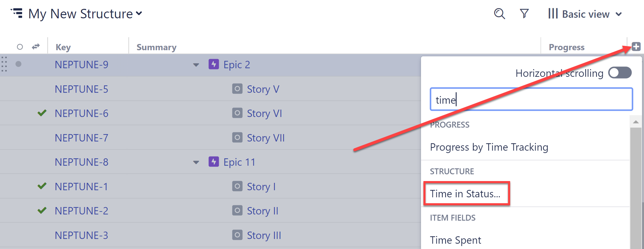The image size is (644, 249).
Task: Collapse the Epic 2 row
Action: (x=195, y=65)
